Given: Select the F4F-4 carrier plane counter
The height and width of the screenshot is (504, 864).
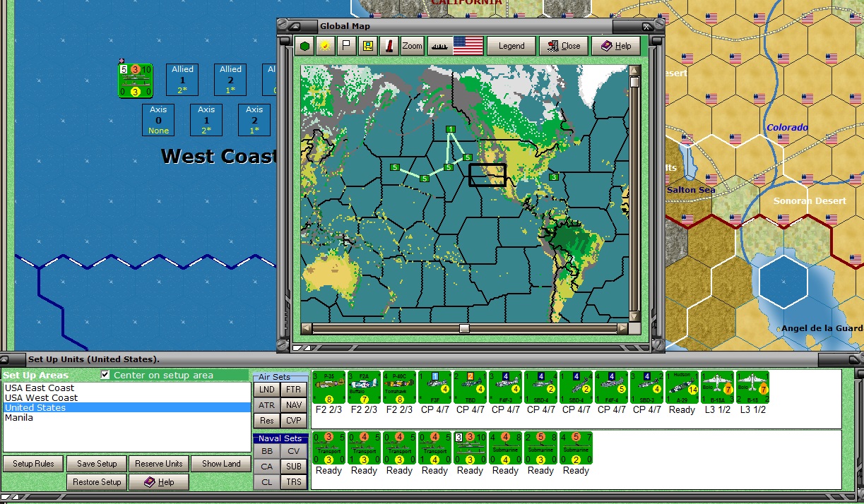Looking at the screenshot, I should click(611, 388).
